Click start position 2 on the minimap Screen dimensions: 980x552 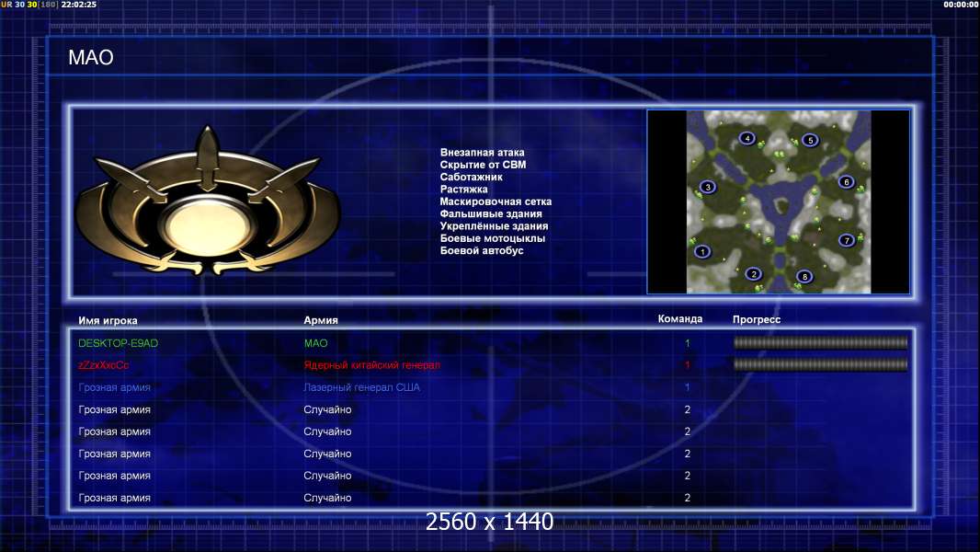[x=754, y=274]
